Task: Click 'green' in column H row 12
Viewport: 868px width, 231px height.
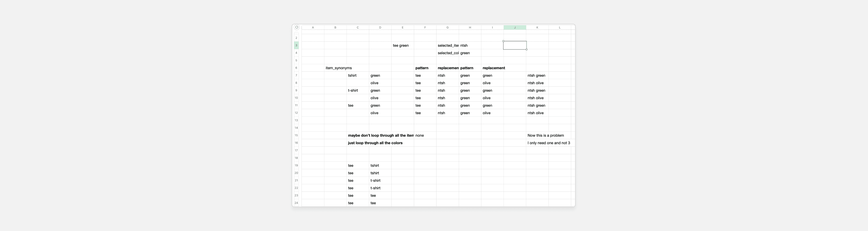Action: [x=470, y=113]
